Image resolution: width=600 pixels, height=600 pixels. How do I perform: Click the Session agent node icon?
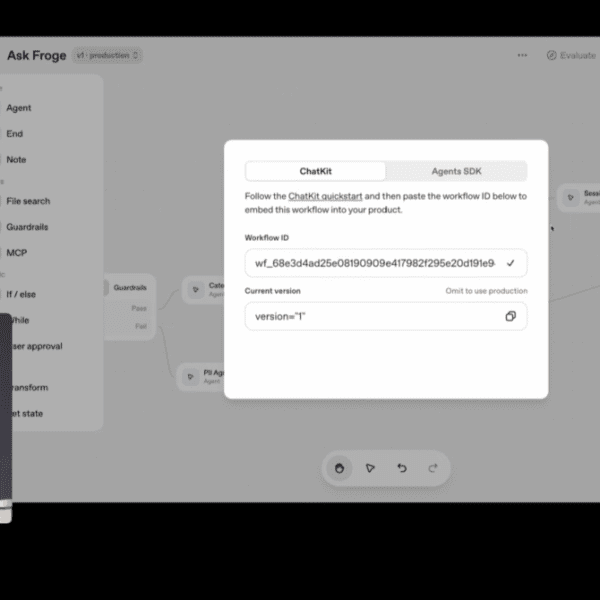pos(570,198)
